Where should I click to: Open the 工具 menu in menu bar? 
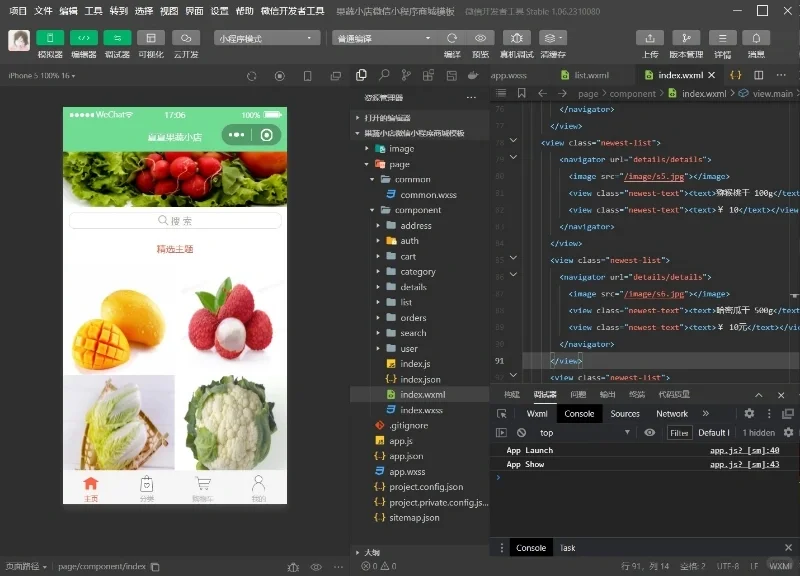coord(93,10)
